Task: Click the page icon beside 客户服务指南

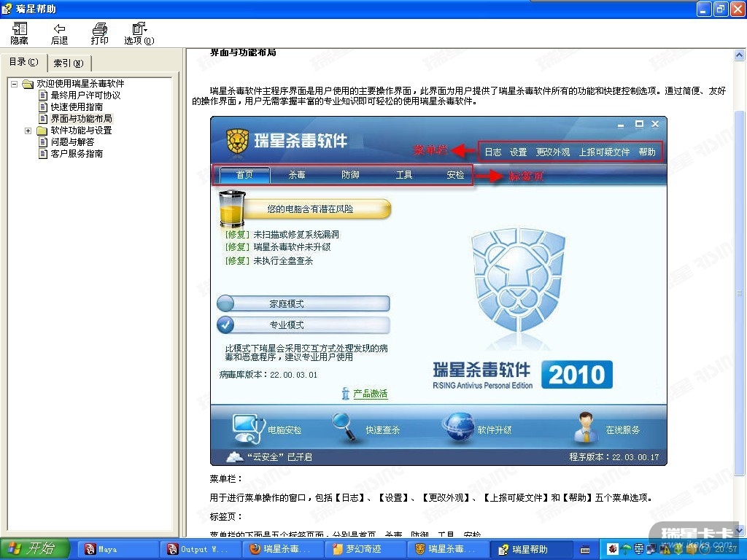Action: pos(43,154)
